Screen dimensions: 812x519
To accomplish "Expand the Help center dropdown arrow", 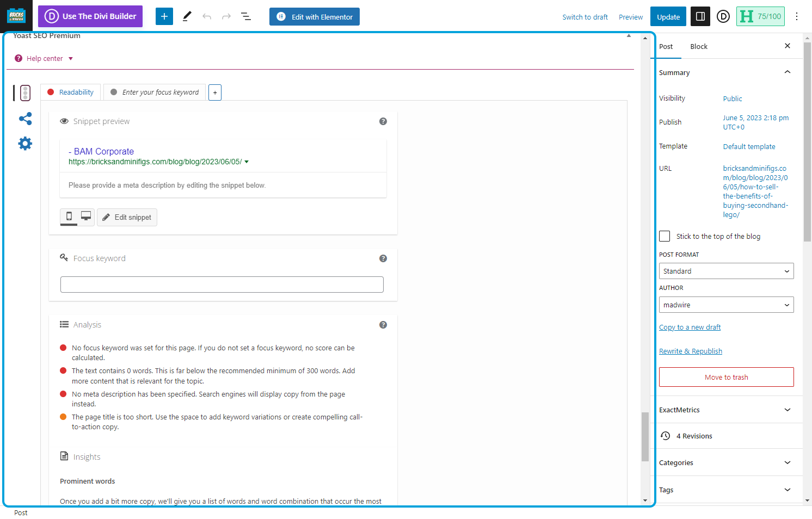I will [x=71, y=59].
